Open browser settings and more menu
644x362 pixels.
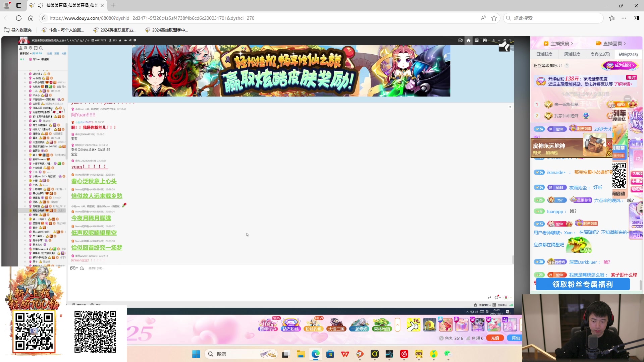624,18
